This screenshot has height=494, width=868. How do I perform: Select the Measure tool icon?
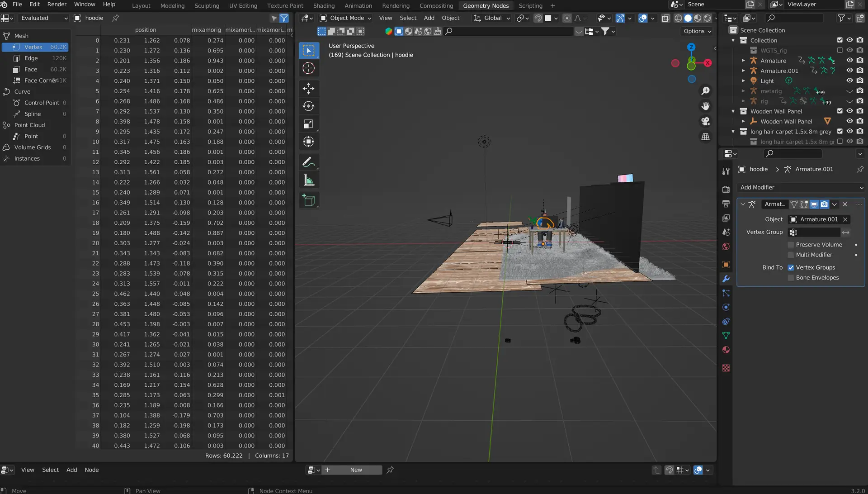click(x=308, y=180)
